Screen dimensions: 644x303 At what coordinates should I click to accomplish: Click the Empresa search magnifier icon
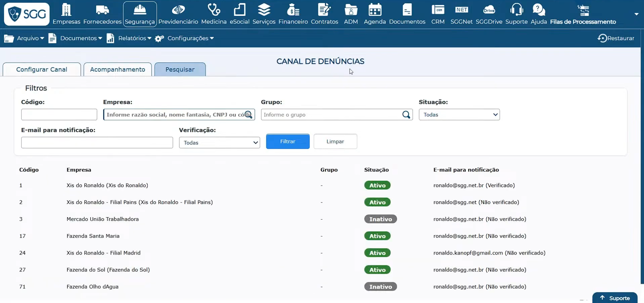coord(248,115)
